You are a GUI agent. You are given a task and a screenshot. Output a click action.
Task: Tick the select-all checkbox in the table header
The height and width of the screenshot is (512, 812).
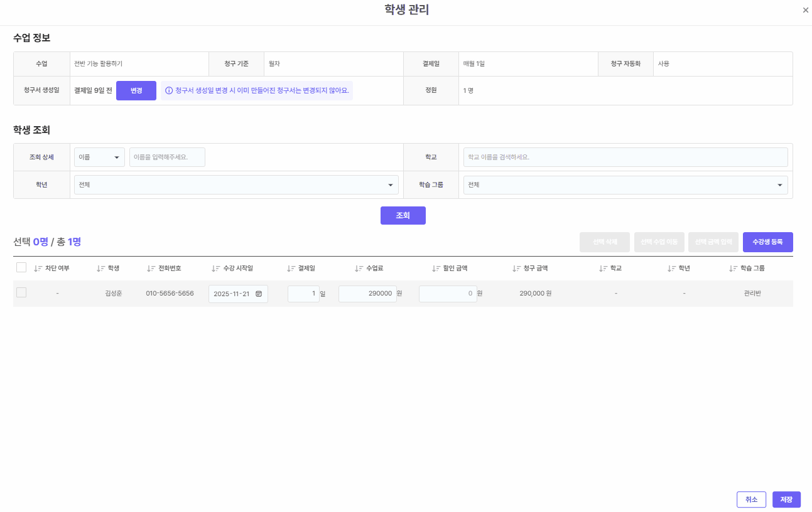pos(21,267)
